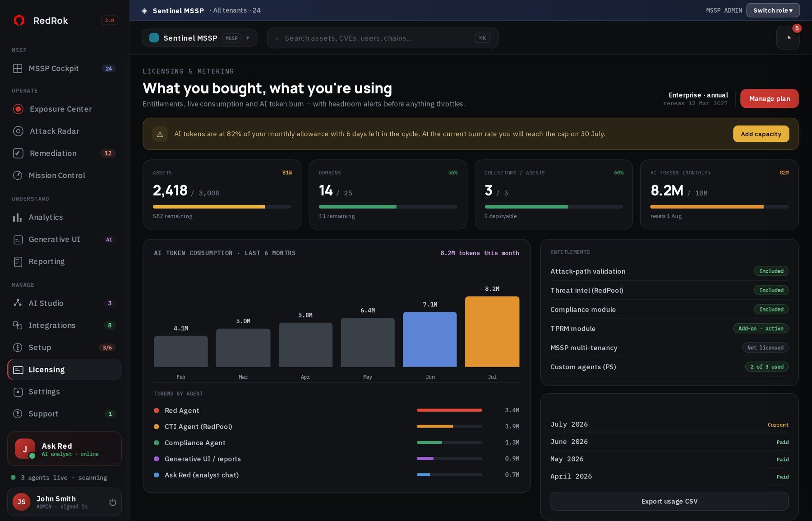Click the "2 of 3 used" badge

coord(766,367)
